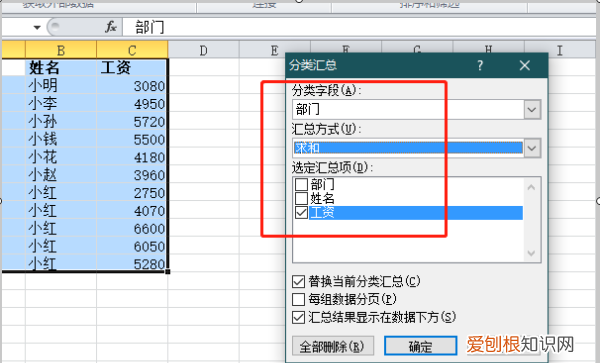The width and height of the screenshot is (600, 363).
Task: Click the 分类字段 combo box showing 部门
Action: pos(416,110)
